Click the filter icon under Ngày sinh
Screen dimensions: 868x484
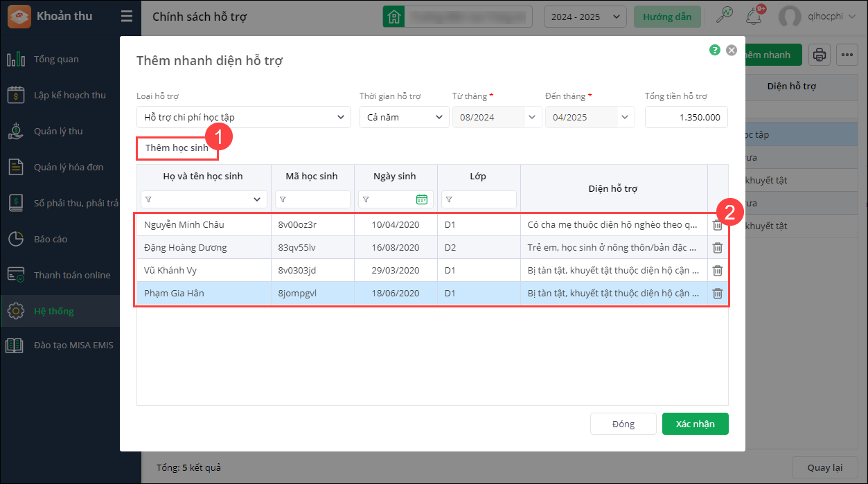pos(366,199)
